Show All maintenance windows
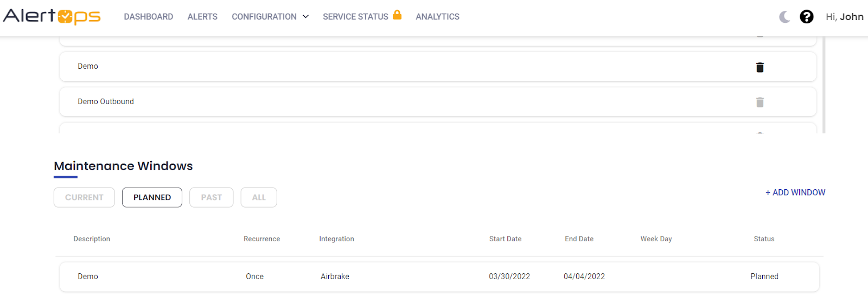 259,197
